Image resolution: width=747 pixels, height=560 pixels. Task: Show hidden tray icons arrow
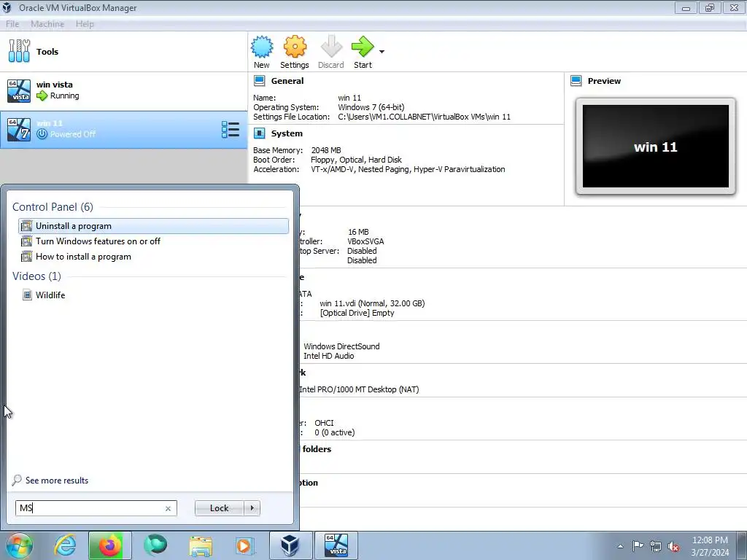point(620,546)
